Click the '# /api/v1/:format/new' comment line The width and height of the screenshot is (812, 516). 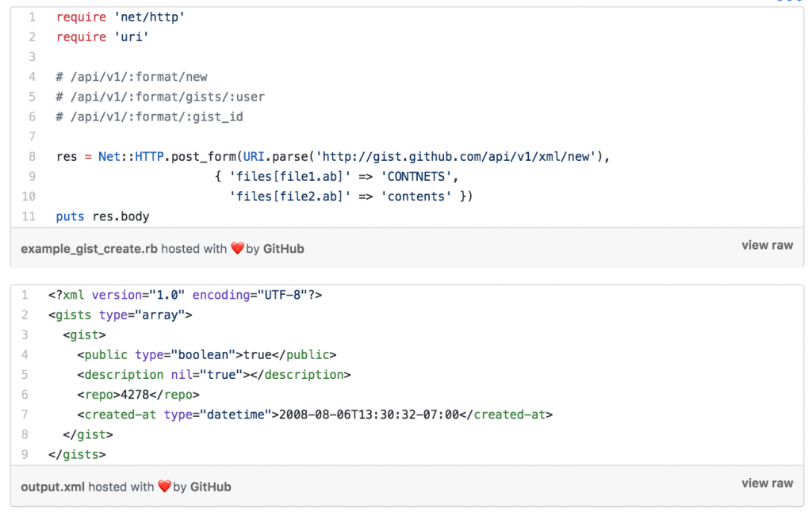(x=132, y=77)
